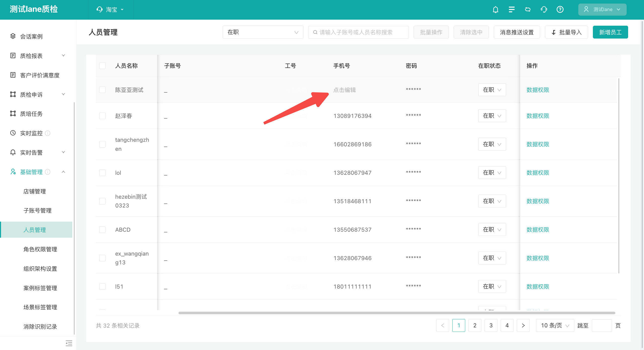This screenshot has width=644, height=350.
Task: Open 角色权限管理 in the sidebar
Action: tap(40, 249)
